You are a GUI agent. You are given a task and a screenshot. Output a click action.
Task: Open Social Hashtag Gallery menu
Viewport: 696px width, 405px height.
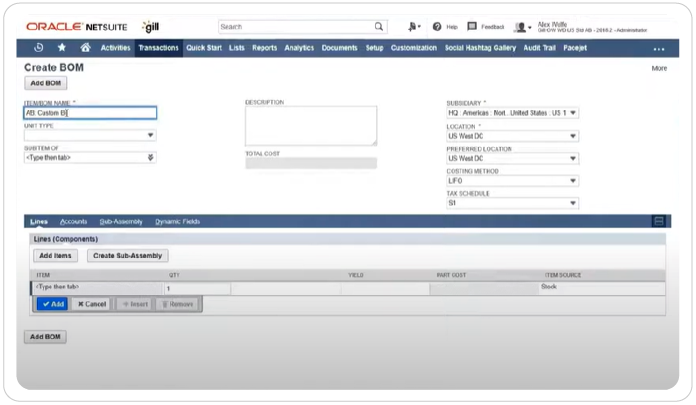[x=480, y=48]
